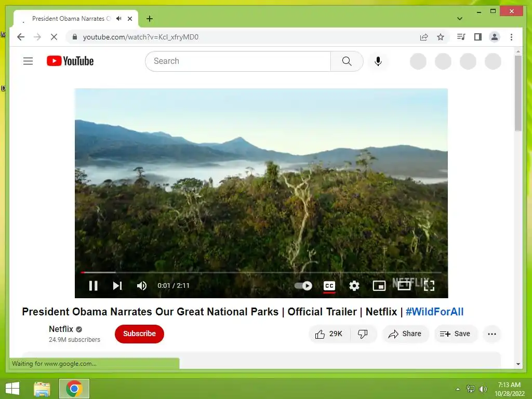
Task: Click Chrome icon in taskbar
Action: pyautogui.click(x=74, y=389)
